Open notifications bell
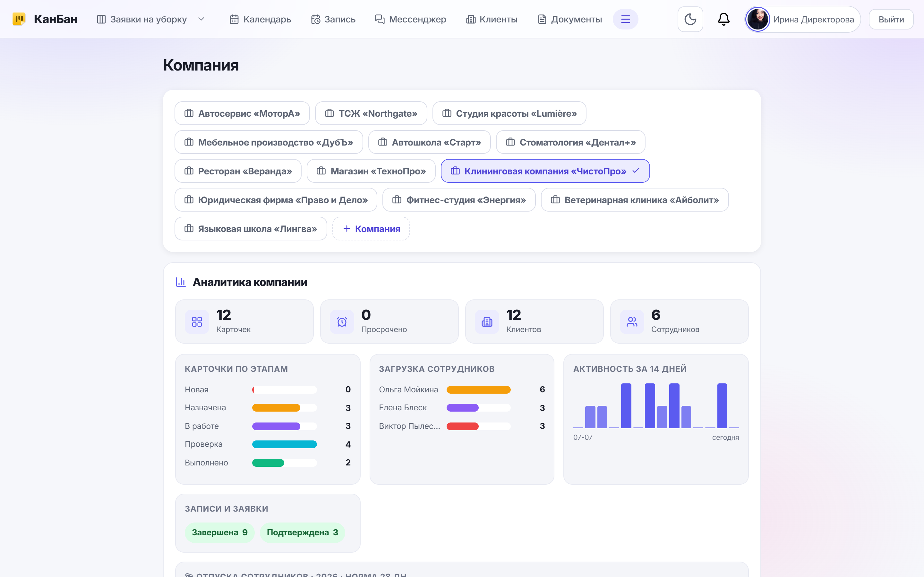Screen dimensions: 924x577 [723, 19]
